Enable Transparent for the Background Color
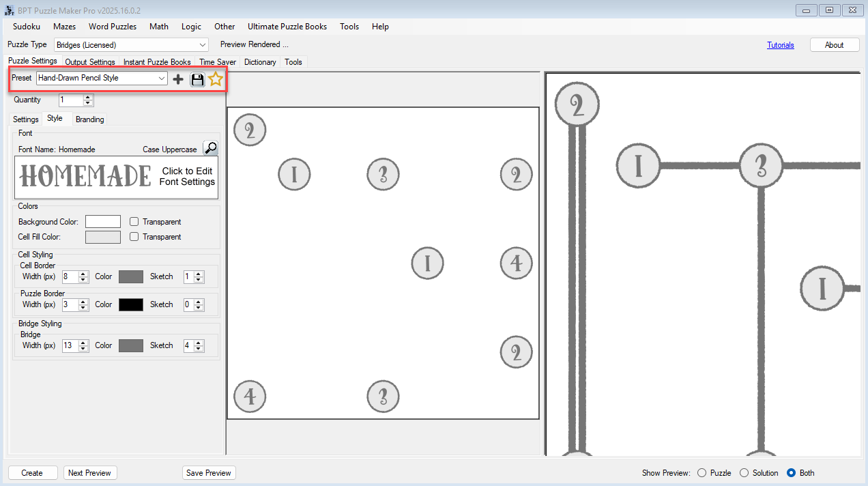The image size is (868, 486). (x=134, y=221)
